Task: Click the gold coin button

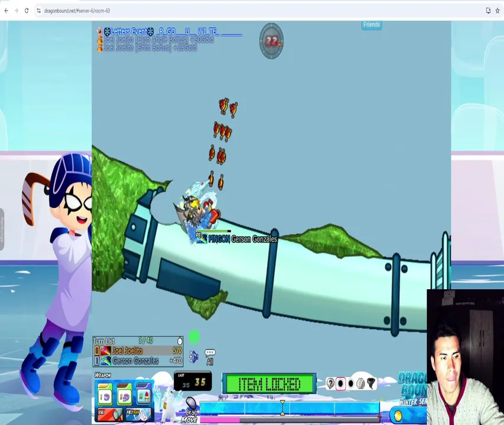Action: [x=398, y=416]
